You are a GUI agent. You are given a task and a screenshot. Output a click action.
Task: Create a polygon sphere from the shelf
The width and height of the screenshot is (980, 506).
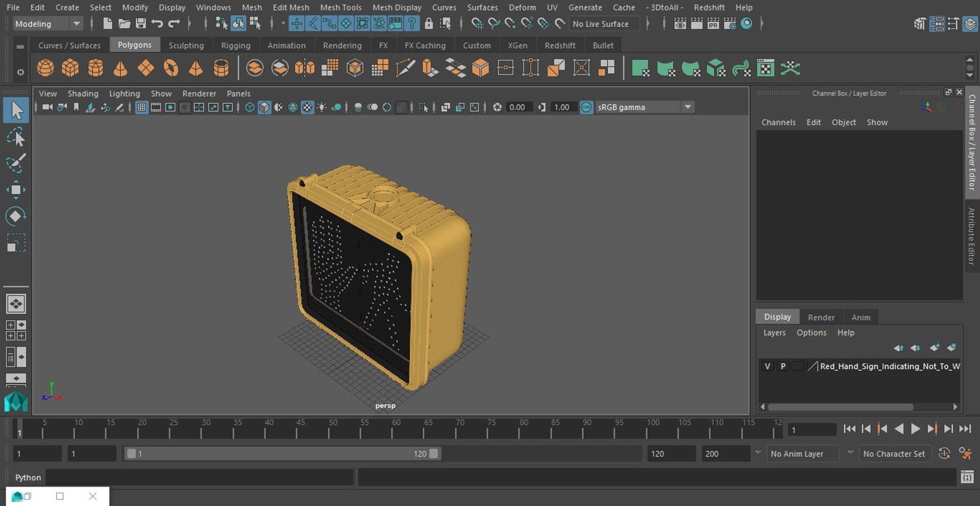[x=45, y=68]
